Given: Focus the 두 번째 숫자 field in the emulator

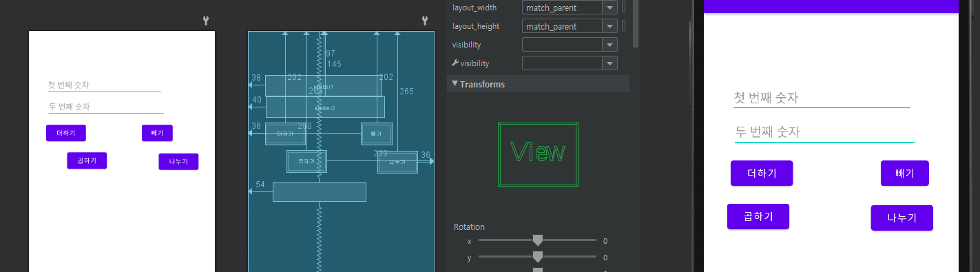Looking at the screenshot, I should (824, 132).
